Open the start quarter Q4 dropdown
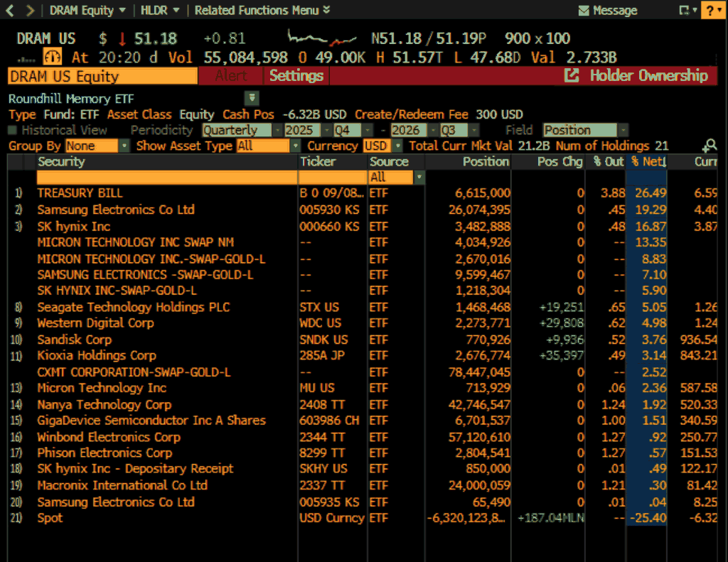 pos(353,130)
